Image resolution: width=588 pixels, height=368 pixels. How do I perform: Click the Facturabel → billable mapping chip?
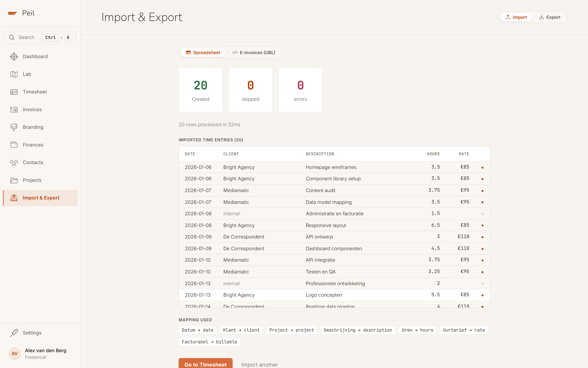209,342
